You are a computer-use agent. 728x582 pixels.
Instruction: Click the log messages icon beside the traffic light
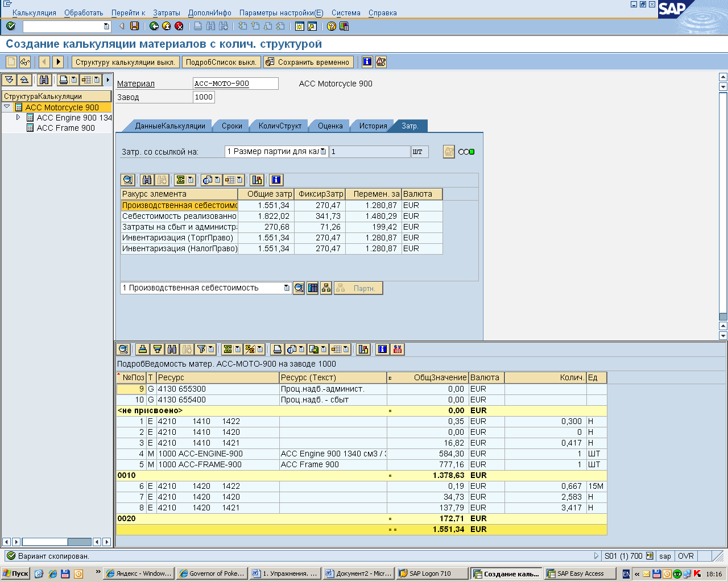click(x=449, y=152)
